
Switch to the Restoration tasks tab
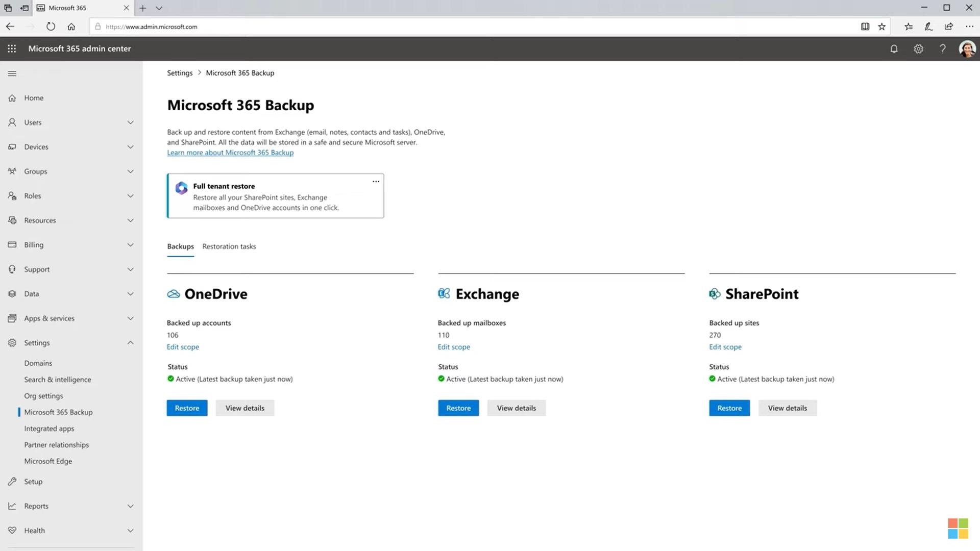[229, 246]
